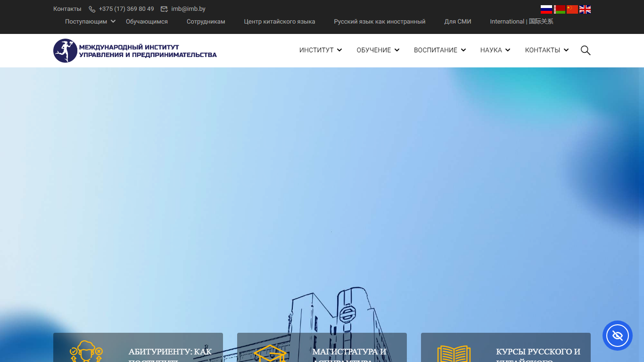Click the open book icon on Курсы card

point(454,354)
